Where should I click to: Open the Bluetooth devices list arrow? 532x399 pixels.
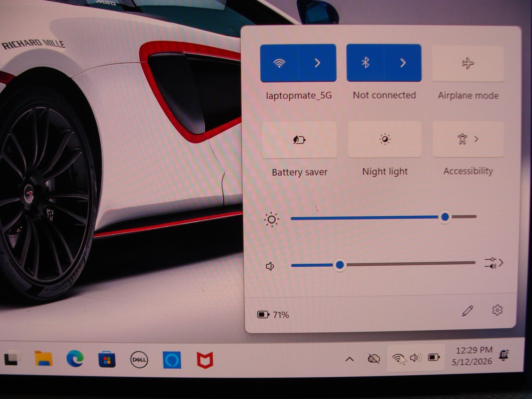pos(403,63)
